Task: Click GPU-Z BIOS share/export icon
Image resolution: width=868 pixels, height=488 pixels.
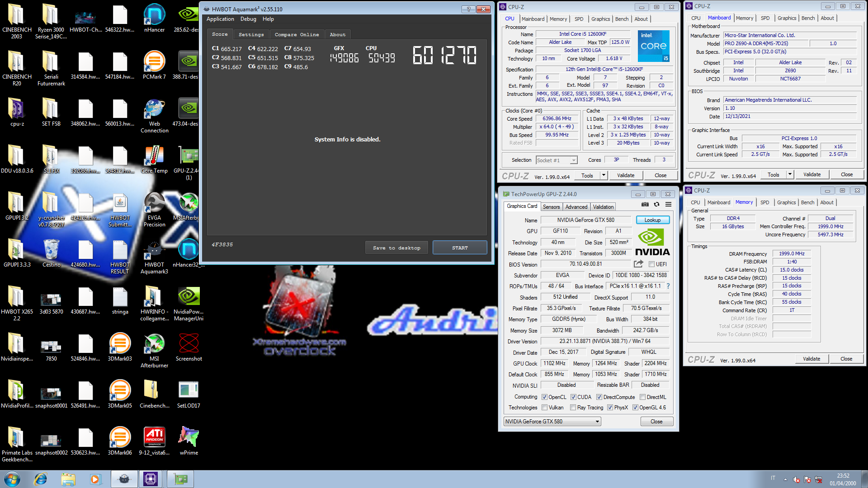Action: [638, 264]
